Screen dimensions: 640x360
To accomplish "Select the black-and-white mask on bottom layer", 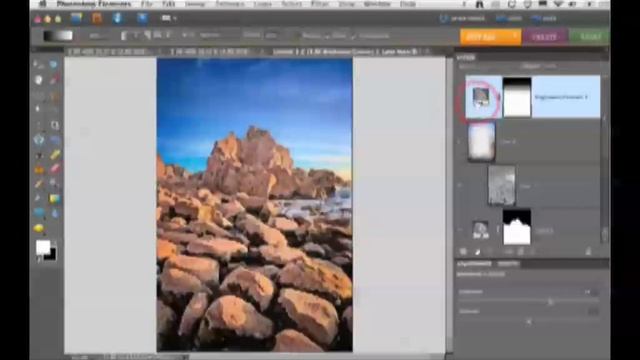I will pos(517,227).
